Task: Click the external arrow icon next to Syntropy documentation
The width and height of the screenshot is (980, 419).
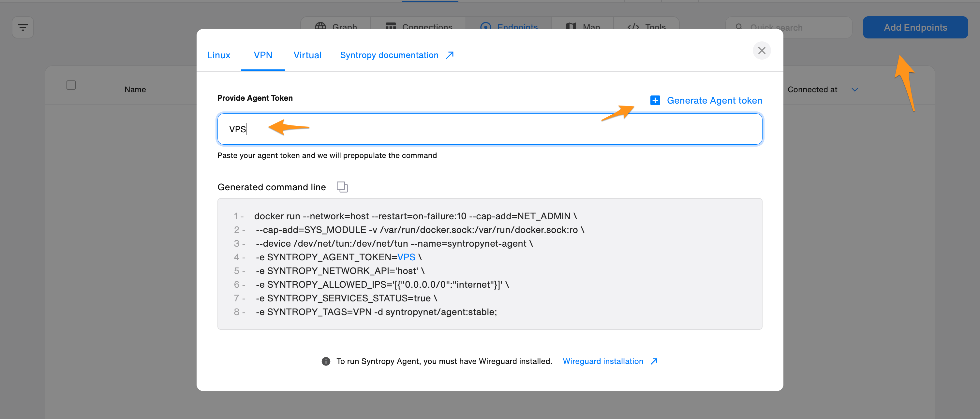Action: tap(450, 55)
